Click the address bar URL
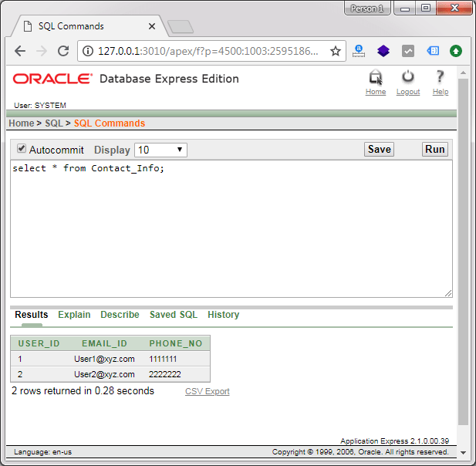 click(208, 51)
